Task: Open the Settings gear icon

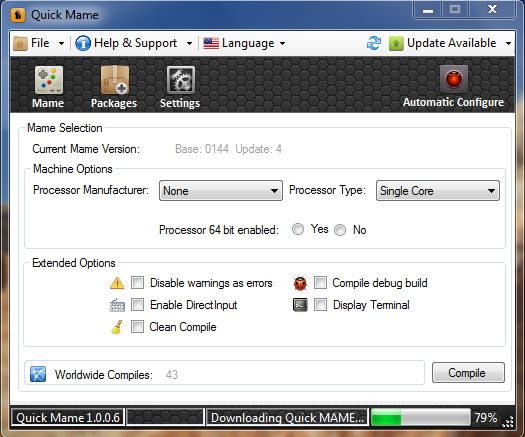Action: tap(181, 80)
